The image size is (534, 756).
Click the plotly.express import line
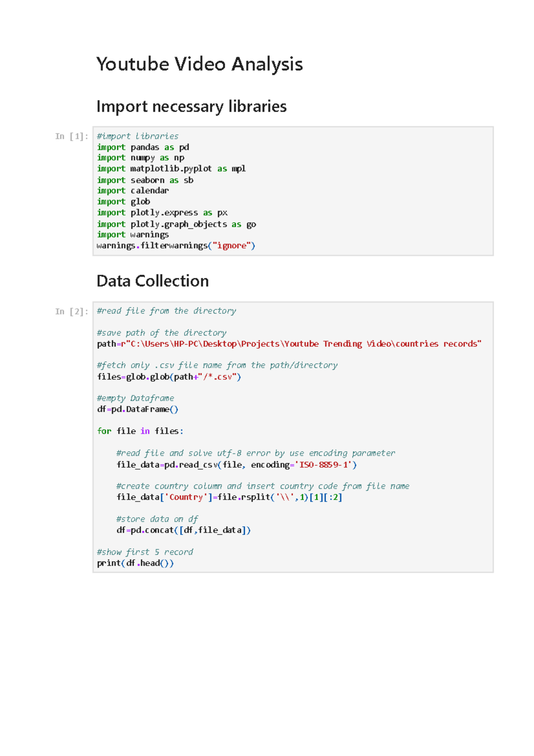(x=162, y=213)
